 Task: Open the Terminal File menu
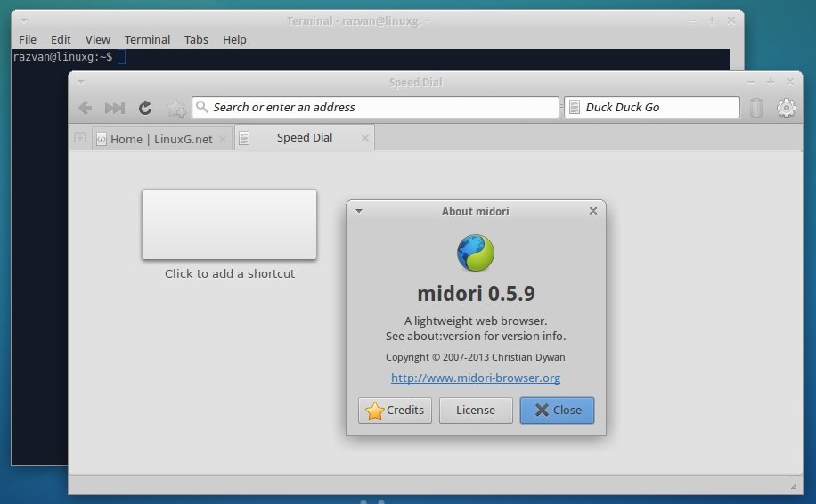click(28, 39)
